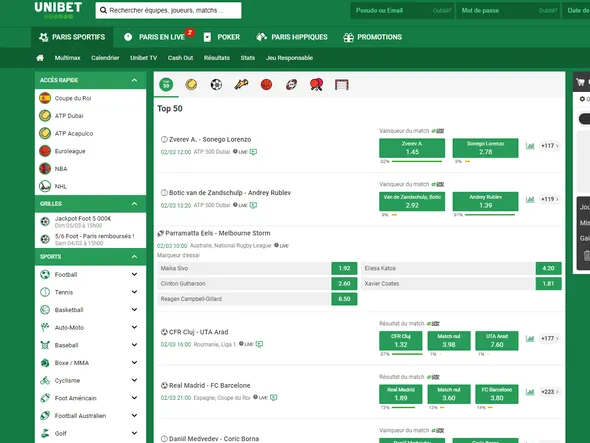
Task: Focus the Mot de passe field
Action: click(x=509, y=11)
